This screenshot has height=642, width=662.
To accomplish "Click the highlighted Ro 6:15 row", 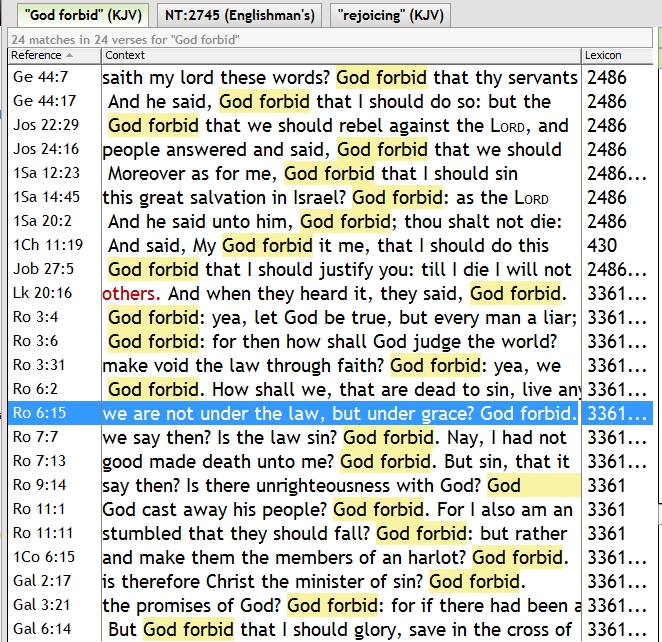I will tap(340, 413).
